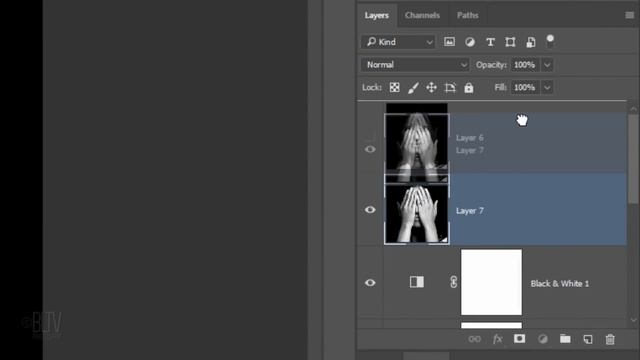640x360 pixels.
Task: Filter layers by adjustment layer icon
Action: [x=470, y=42]
